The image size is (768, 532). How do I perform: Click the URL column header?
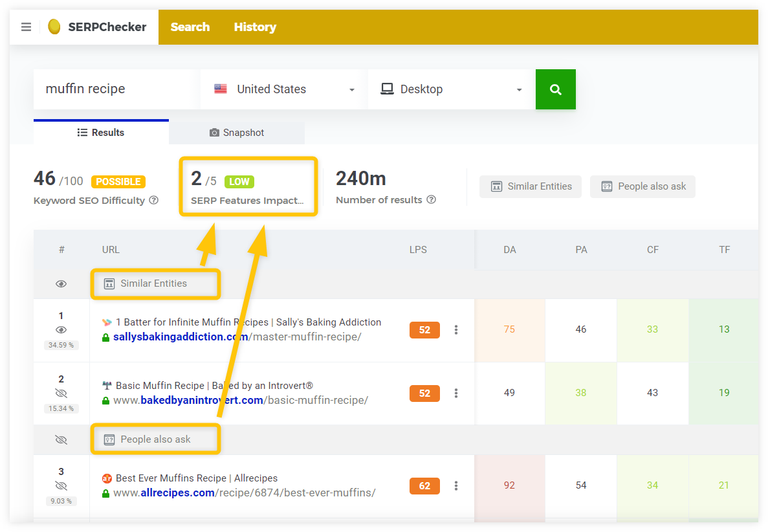click(111, 250)
